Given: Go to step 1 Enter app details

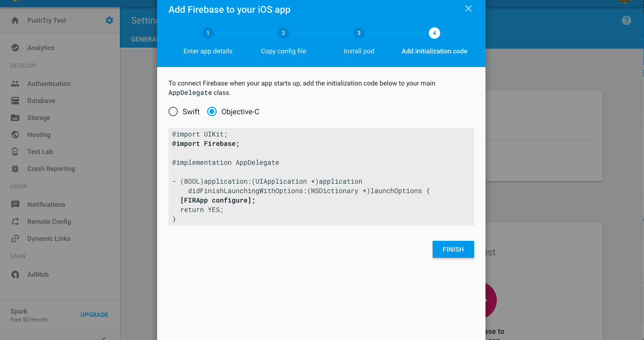Looking at the screenshot, I should [x=208, y=33].
